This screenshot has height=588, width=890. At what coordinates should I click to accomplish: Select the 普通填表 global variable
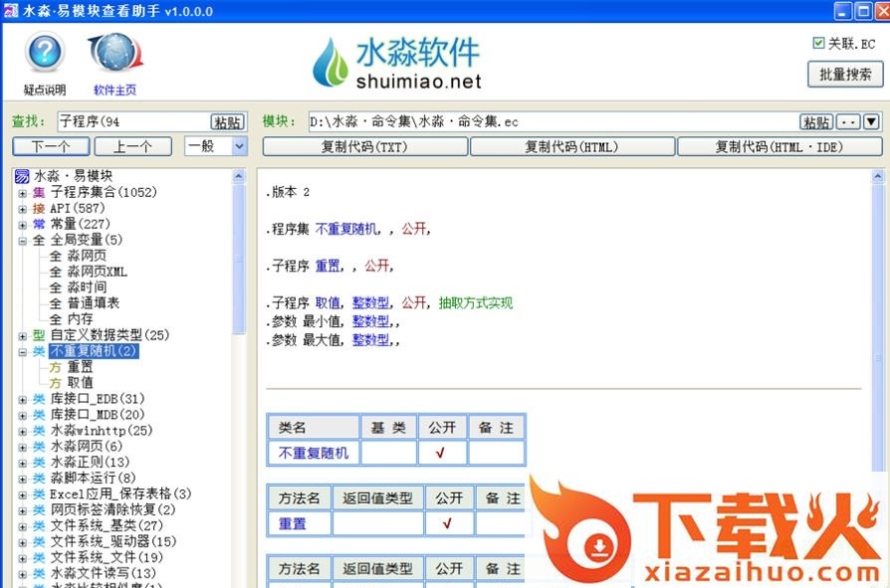pos(94,303)
